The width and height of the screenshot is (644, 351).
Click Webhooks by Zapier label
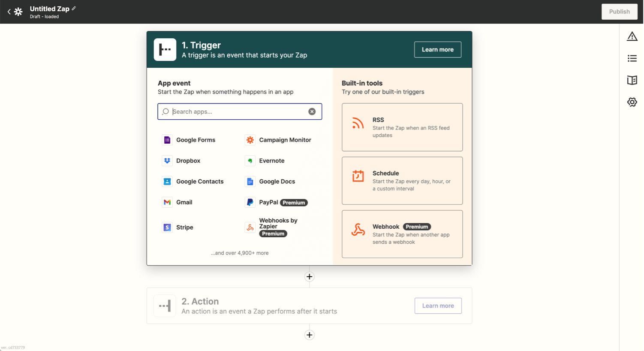point(278,224)
